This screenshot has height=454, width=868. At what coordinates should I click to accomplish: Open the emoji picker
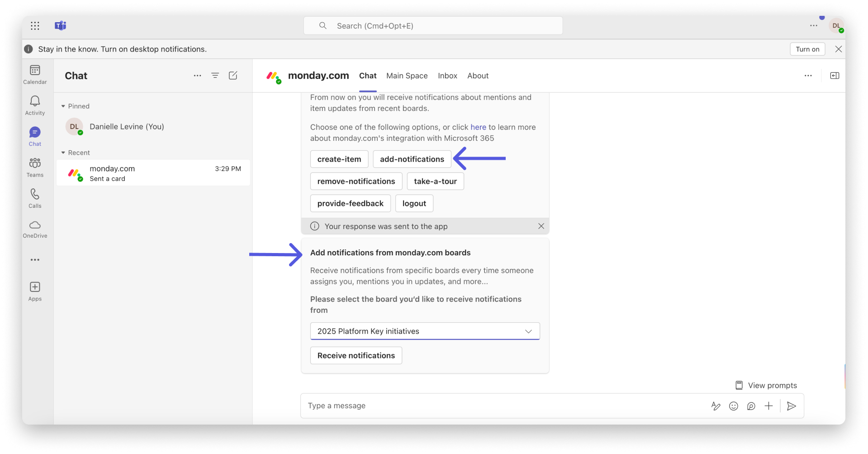click(734, 406)
